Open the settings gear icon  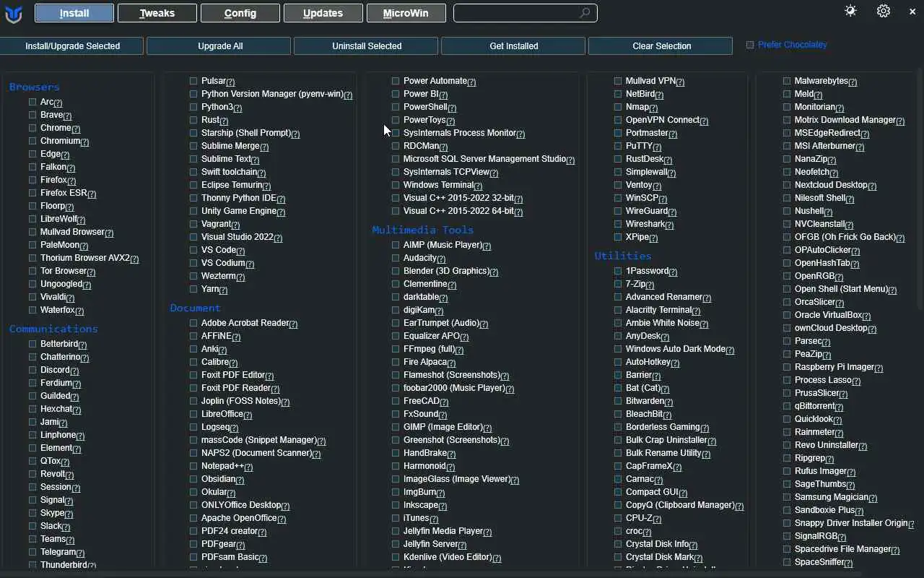[x=884, y=11]
